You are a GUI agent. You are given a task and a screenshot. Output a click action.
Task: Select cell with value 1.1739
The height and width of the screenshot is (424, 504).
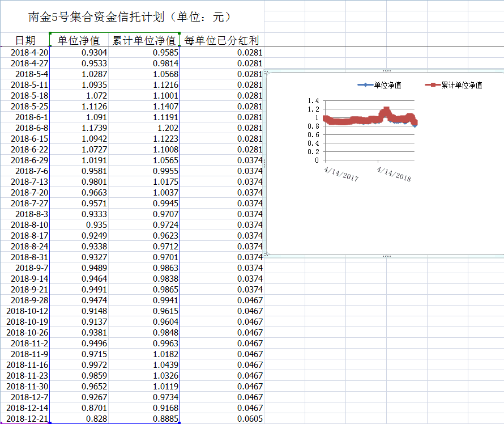coord(79,128)
